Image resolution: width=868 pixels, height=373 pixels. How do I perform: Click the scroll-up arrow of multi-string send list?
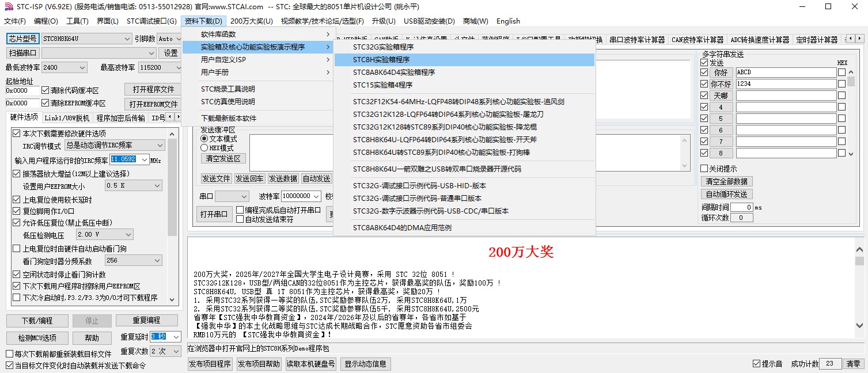pyautogui.click(x=851, y=71)
